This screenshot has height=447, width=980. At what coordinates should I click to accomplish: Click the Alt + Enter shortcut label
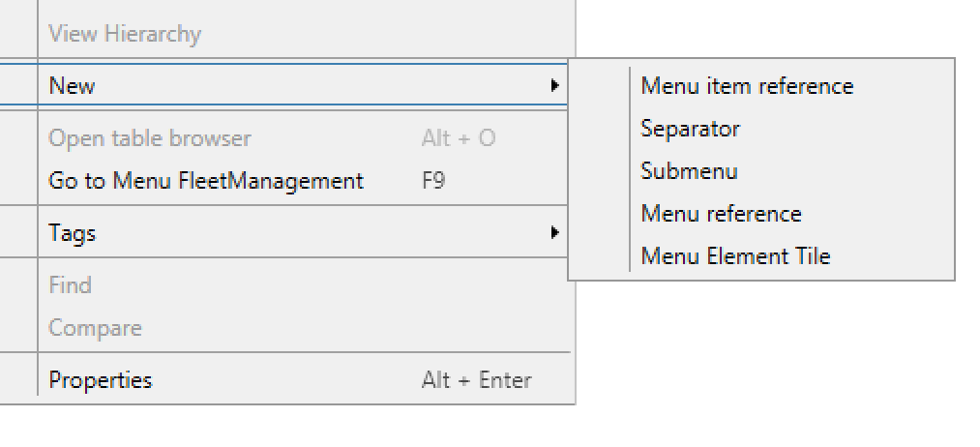[x=477, y=380]
